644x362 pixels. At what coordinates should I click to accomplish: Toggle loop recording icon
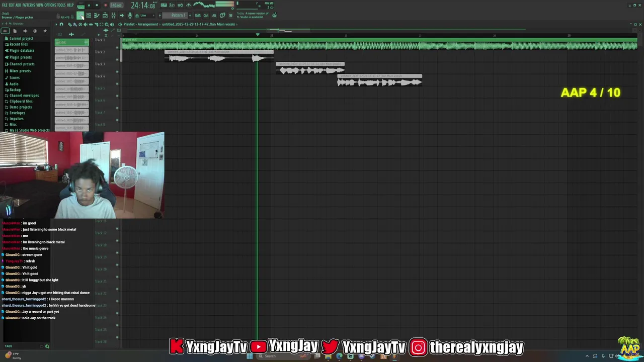coord(180,5)
